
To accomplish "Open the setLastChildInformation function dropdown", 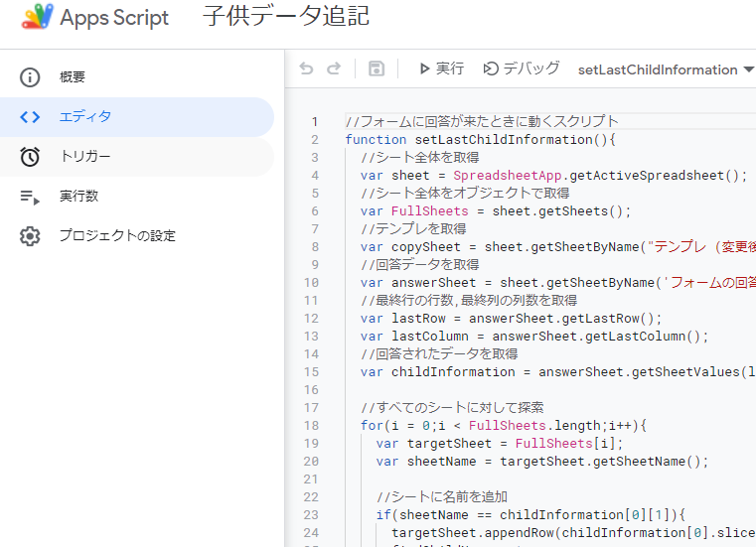I will click(666, 69).
